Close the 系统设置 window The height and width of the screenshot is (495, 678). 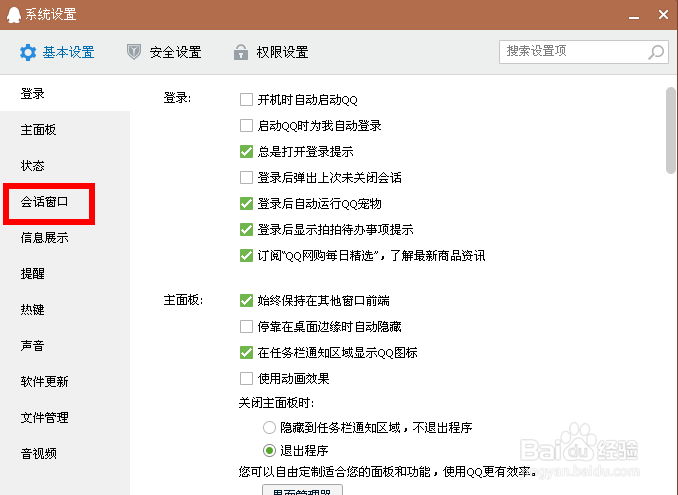pos(663,15)
